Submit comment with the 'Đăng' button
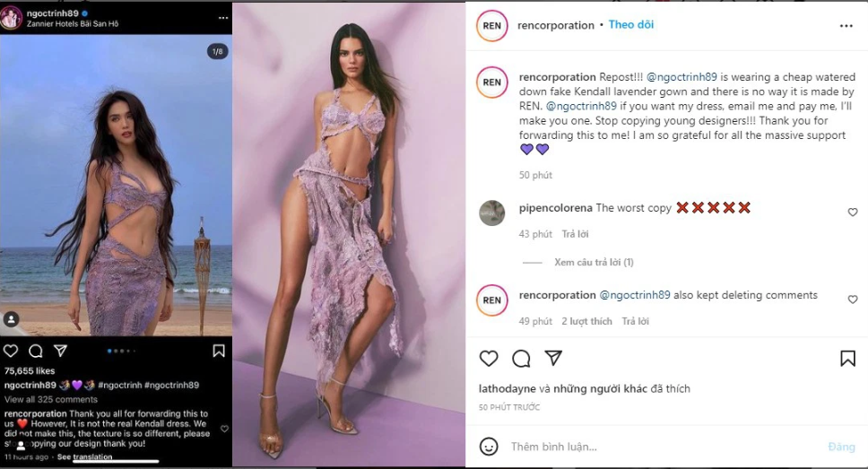This screenshot has height=469, width=868. [x=841, y=447]
